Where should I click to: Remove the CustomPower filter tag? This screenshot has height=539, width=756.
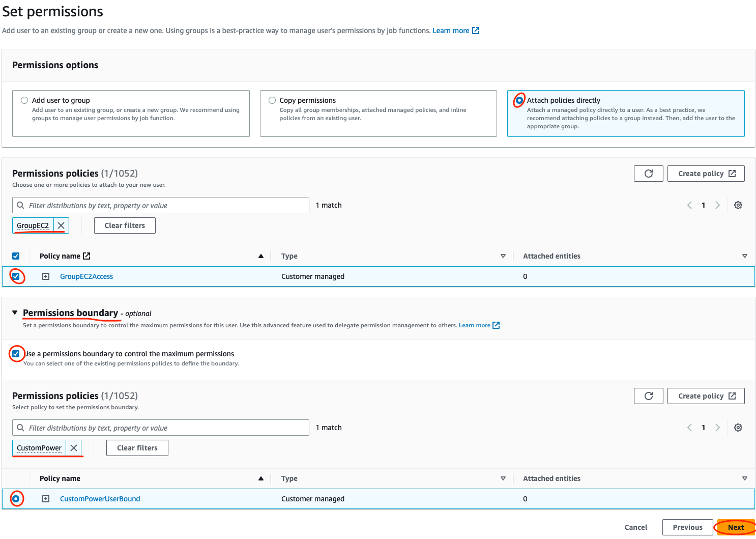[74, 448]
